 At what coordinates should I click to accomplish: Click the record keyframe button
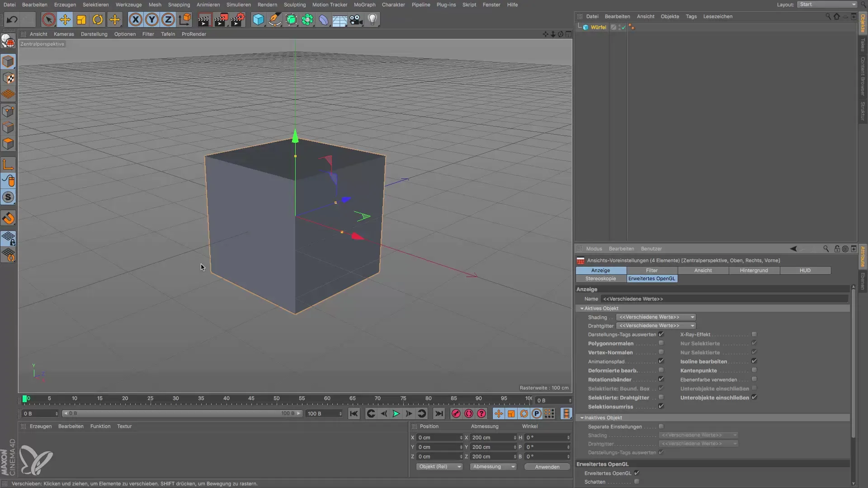coord(456,413)
